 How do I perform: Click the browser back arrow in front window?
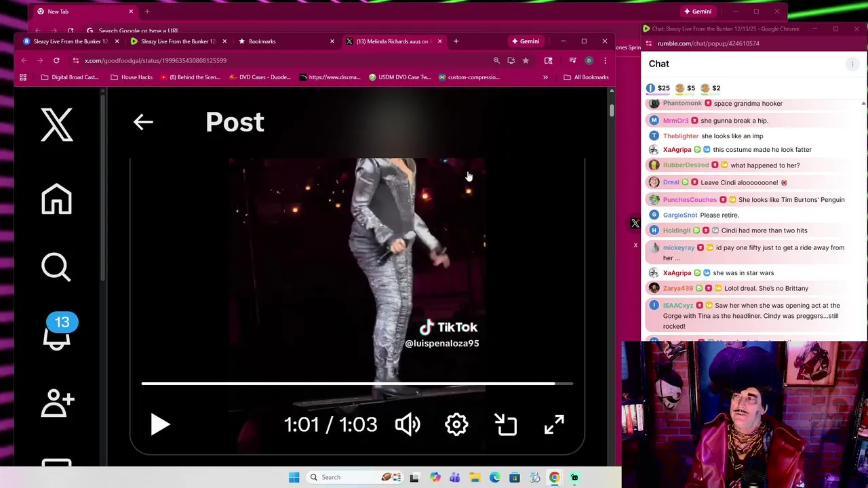[x=24, y=60]
